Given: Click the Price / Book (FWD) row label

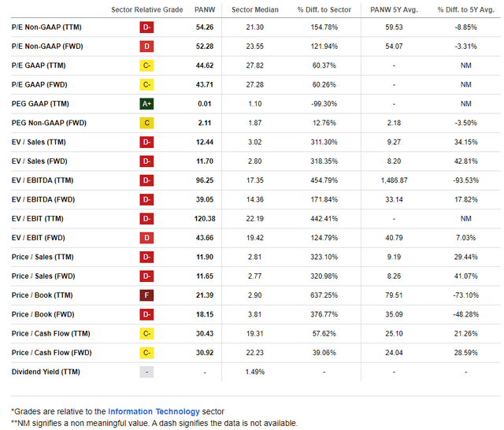Looking at the screenshot, I should point(43,314).
